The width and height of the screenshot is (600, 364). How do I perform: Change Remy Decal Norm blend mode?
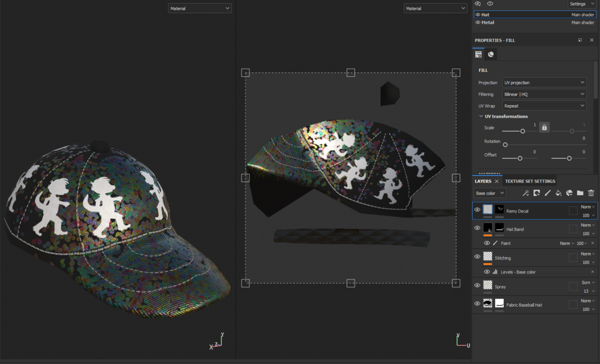(x=588, y=207)
